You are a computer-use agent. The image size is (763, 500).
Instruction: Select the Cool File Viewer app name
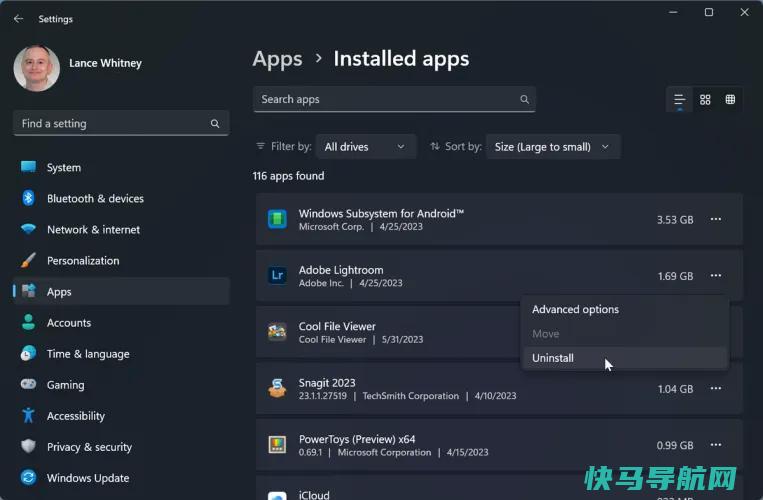(337, 326)
